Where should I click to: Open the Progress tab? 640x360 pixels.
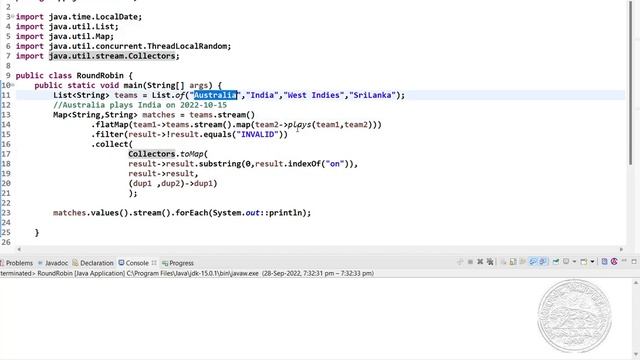[178, 263]
